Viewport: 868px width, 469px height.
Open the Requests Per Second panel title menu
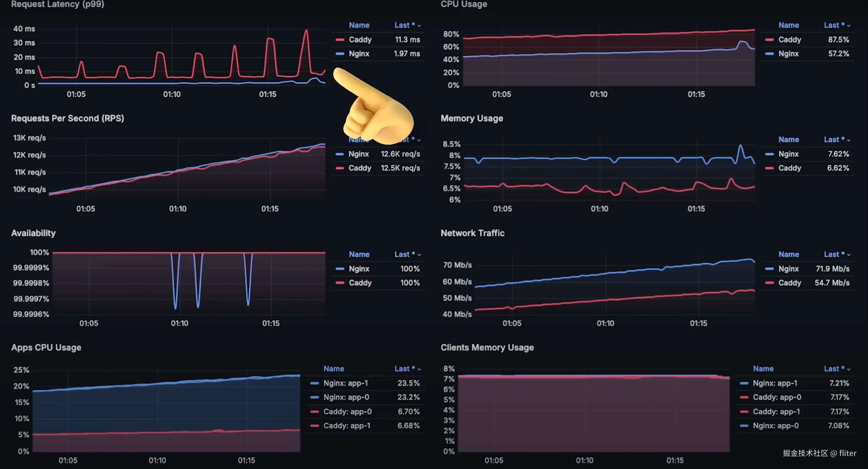(x=68, y=118)
